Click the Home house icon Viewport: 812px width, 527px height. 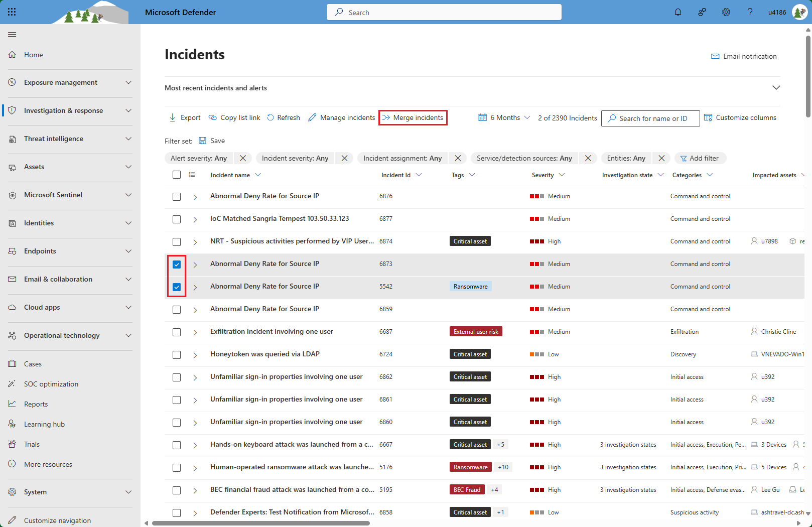click(x=12, y=54)
